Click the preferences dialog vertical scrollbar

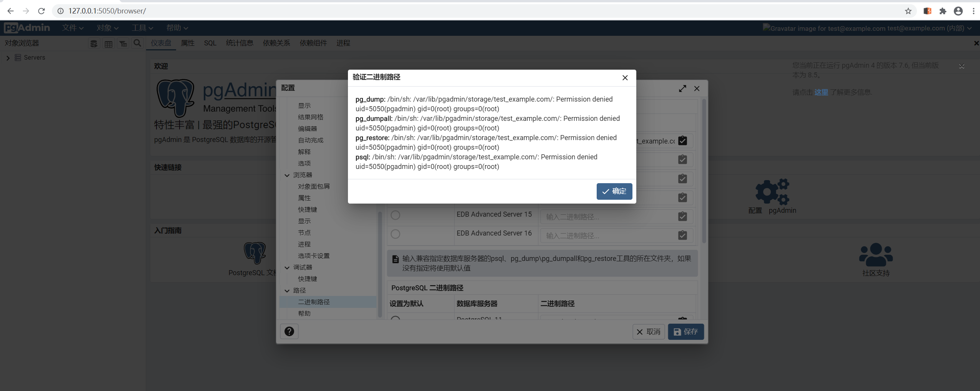[704, 171]
